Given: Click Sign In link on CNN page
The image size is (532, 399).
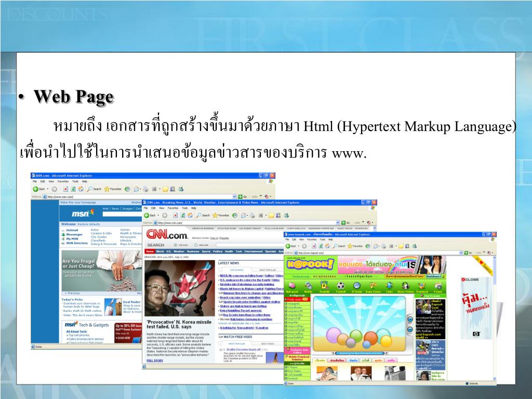Looking at the screenshot, I should click(x=214, y=238).
